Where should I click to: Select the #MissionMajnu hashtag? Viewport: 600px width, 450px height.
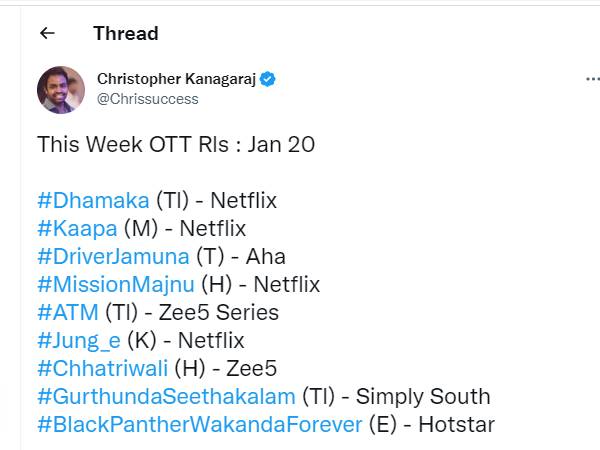(x=116, y=284)
